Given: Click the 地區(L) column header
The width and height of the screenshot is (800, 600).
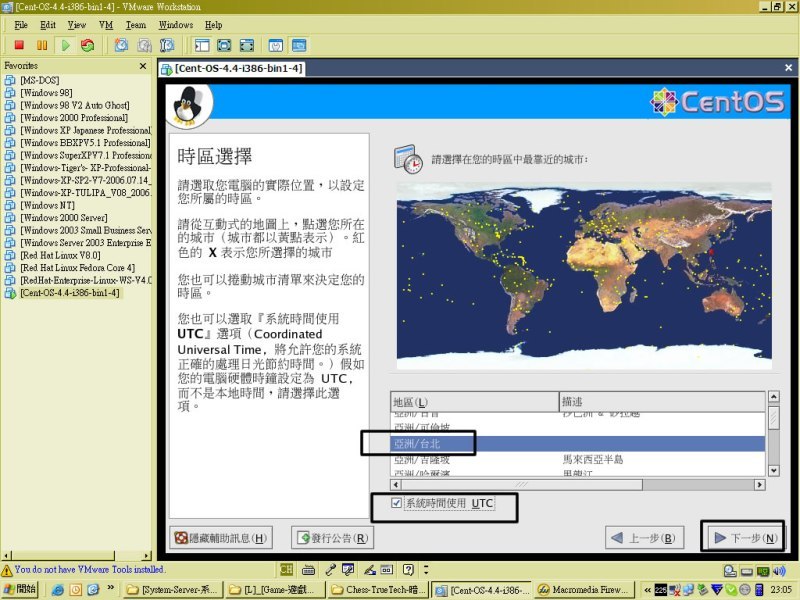Looking at the screenshot, I should pos(474,402).
